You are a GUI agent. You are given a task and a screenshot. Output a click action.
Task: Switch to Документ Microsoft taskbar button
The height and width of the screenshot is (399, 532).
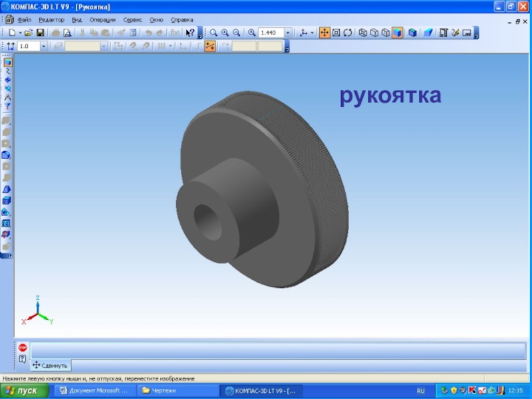(93, 391)
